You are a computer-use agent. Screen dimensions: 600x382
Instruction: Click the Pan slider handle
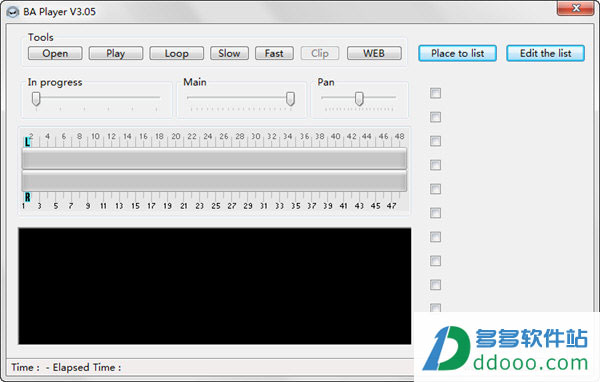point(359,98)
